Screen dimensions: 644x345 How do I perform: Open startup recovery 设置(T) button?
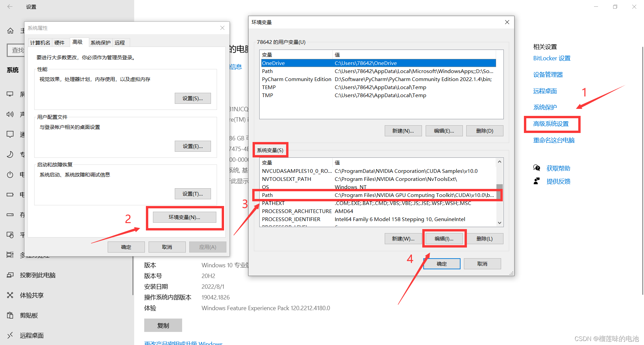(193, 194)
